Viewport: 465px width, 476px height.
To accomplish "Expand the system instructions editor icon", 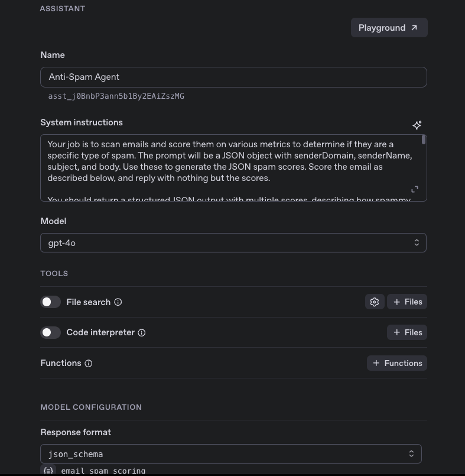I will pyautogui.click(x=415, y=189).
